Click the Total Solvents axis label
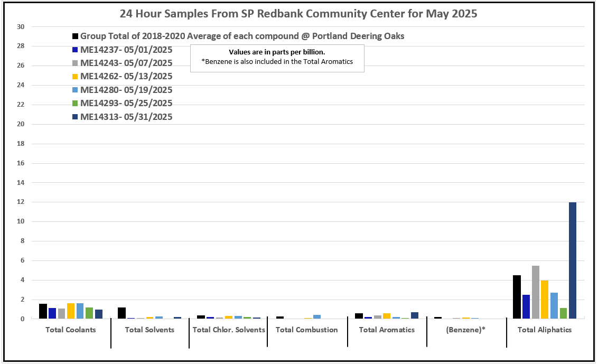The width and height of the screenshot is (598, 364). click(x=149, y=330)
